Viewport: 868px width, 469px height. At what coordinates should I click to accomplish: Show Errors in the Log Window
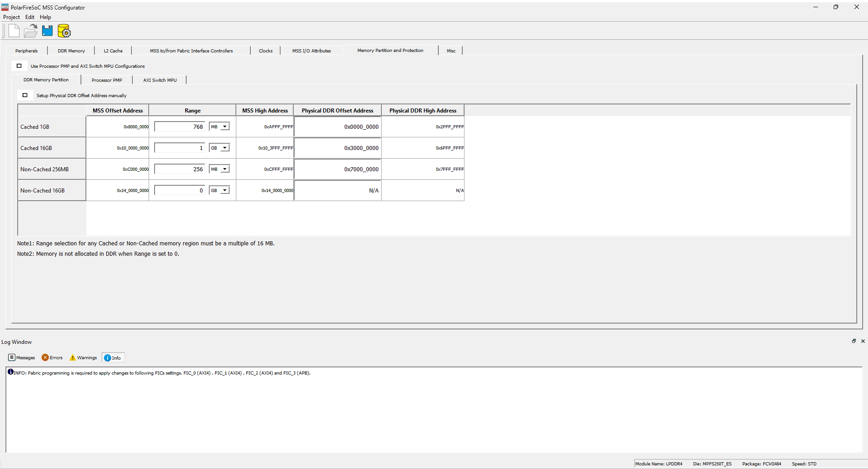coord(52,358)
